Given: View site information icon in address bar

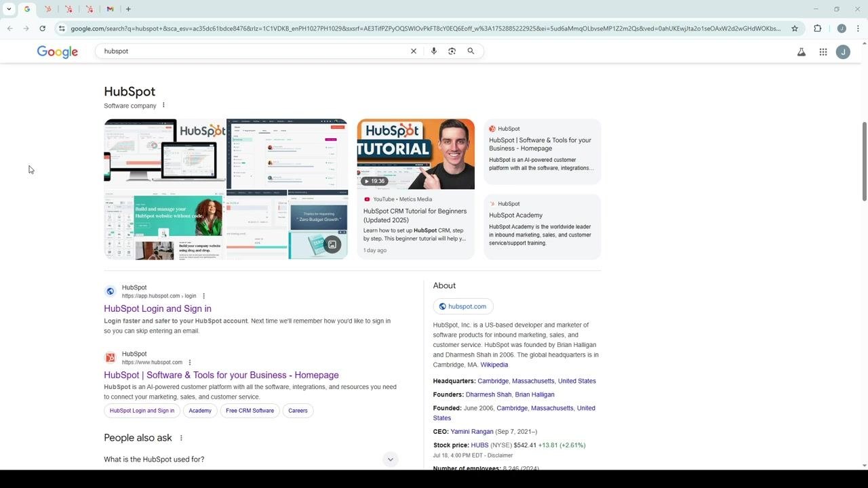Looking at the screenshot, I should (x=62, y=28).
